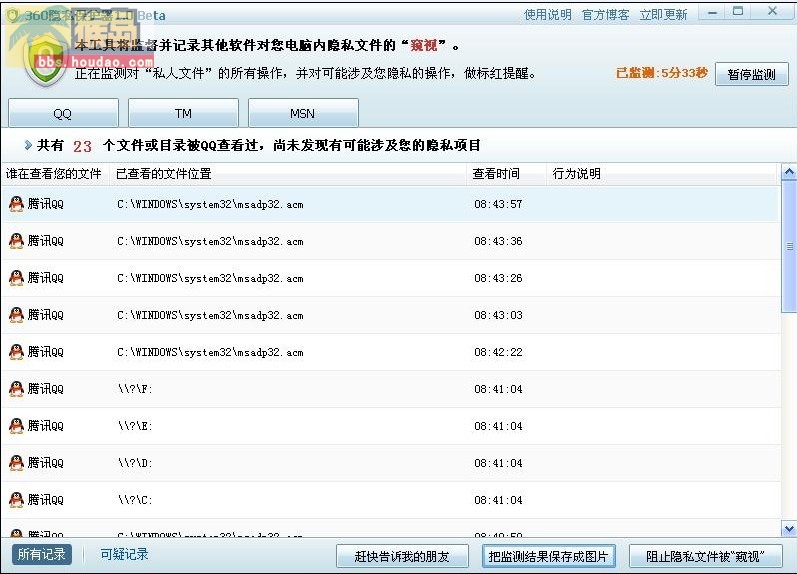Image resolution: width=797 pixels, height=574 pixels.
Task: Show 可疑记录 suspicious records tab
Action: click(124, 554)
